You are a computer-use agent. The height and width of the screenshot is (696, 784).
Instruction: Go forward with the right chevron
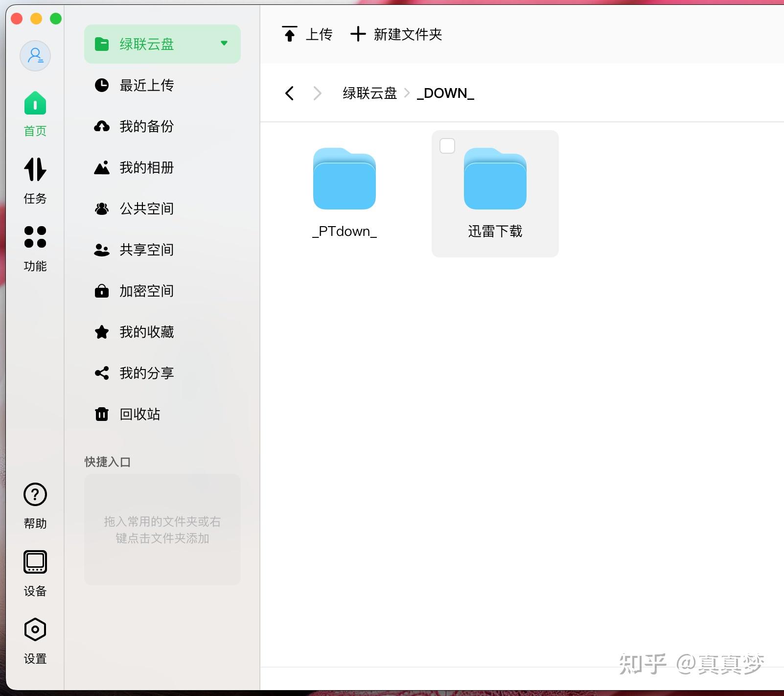(317, 93)
